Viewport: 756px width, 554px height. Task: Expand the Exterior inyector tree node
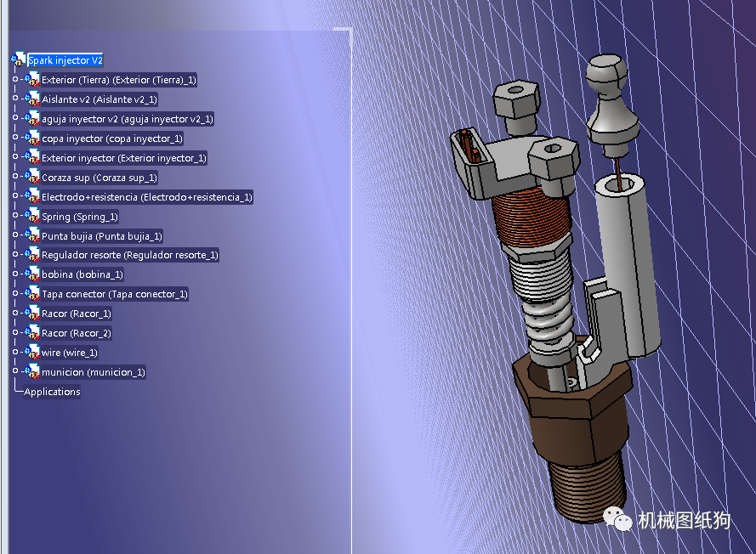point(15,156)
